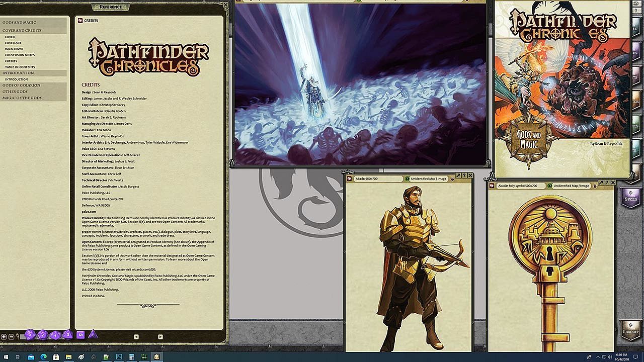Open Task View on the taskbar
Viewport: 644px width, 362px height.
point(18,357)
